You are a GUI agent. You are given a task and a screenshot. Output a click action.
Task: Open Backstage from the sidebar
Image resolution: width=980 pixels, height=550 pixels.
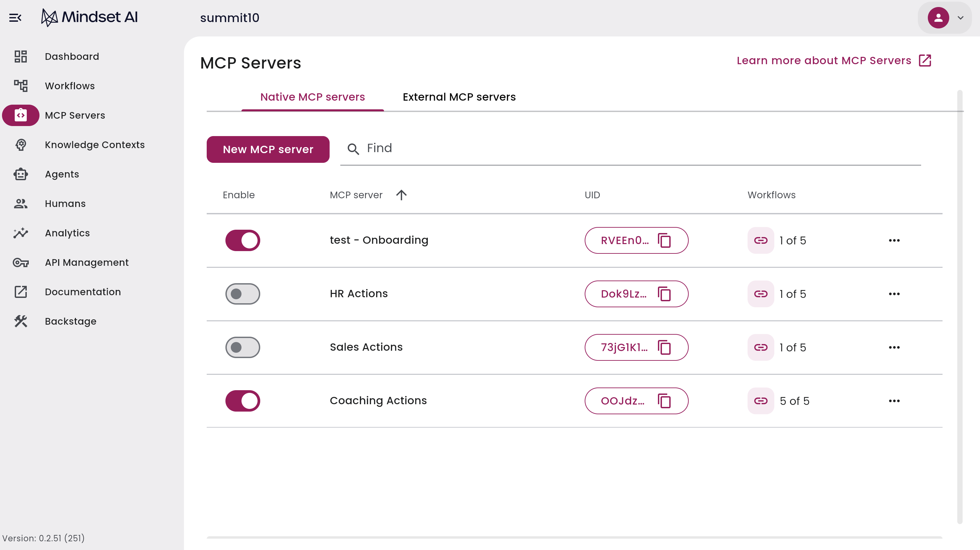click(x=71, y=321)
